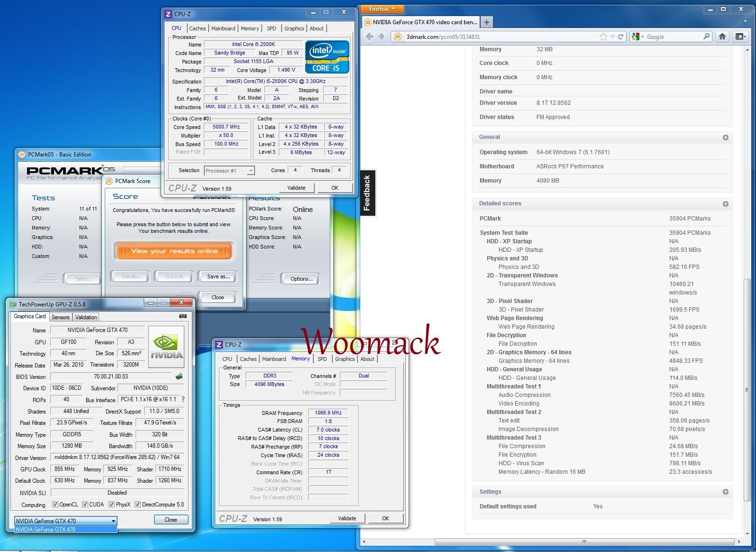
Task: Switch to Mainboard tab in top CPU-Z
Action: point(223,28)
